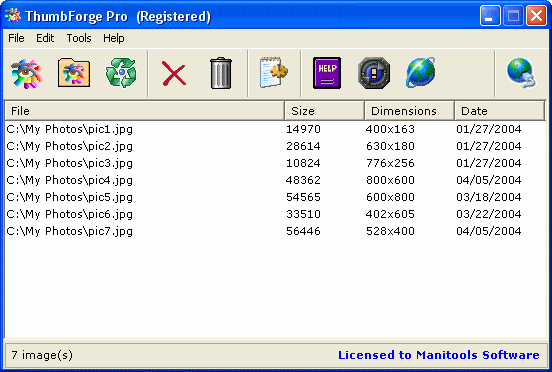The height and width of the screenshot is (372, 552).
Task: Click size value 48362
Action: pyautogui.click(x=303, y=180)
